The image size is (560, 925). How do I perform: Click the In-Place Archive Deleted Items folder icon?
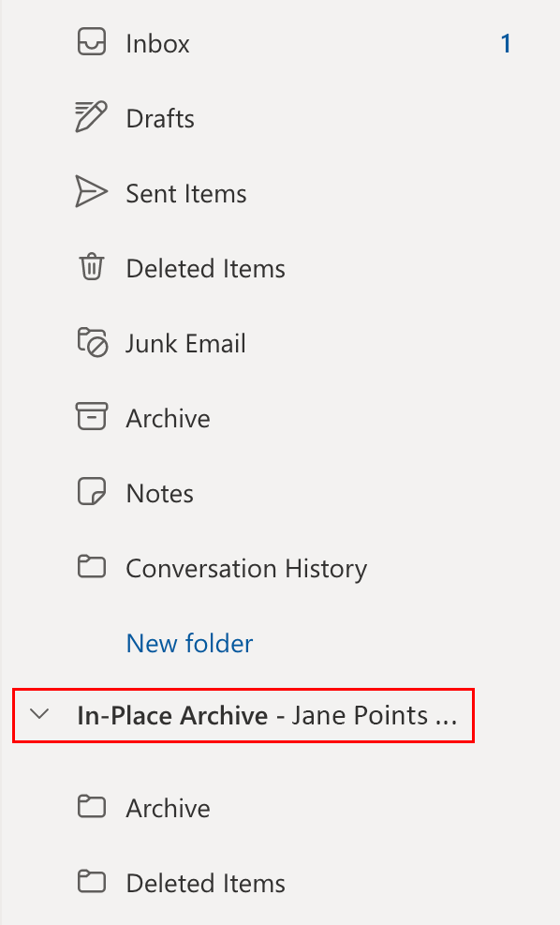click(x=92, y=883)
